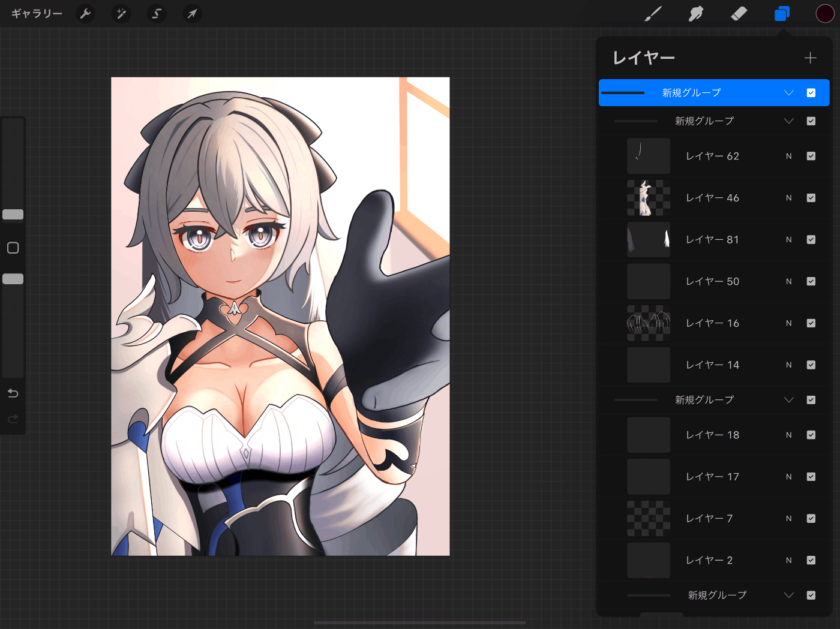Open blend mode N for レイヤー 46

(789, 198)
